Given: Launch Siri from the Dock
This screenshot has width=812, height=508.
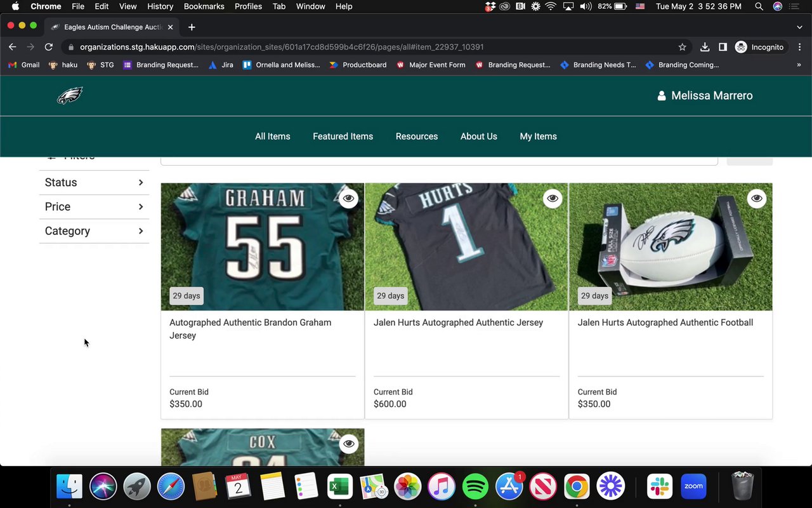Looking at the screenshot, I should pyautogui.click(x=103, y=487).
